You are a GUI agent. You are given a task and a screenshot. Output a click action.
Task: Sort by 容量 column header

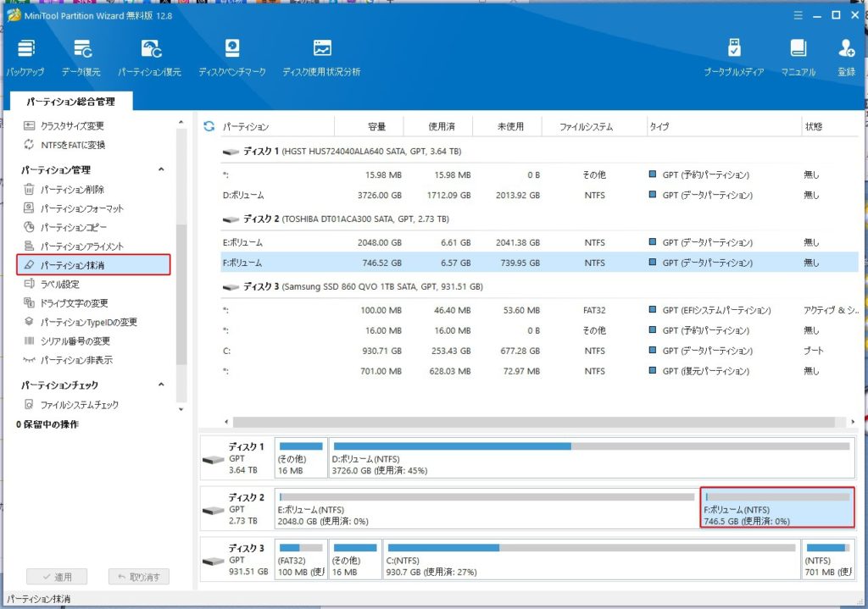[x=376, y=127]
